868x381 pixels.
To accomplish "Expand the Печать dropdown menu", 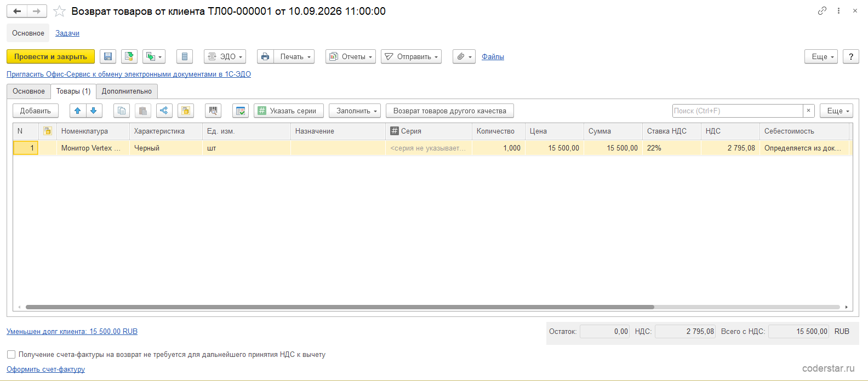I will pyautogui.click(x=294, y=56).
